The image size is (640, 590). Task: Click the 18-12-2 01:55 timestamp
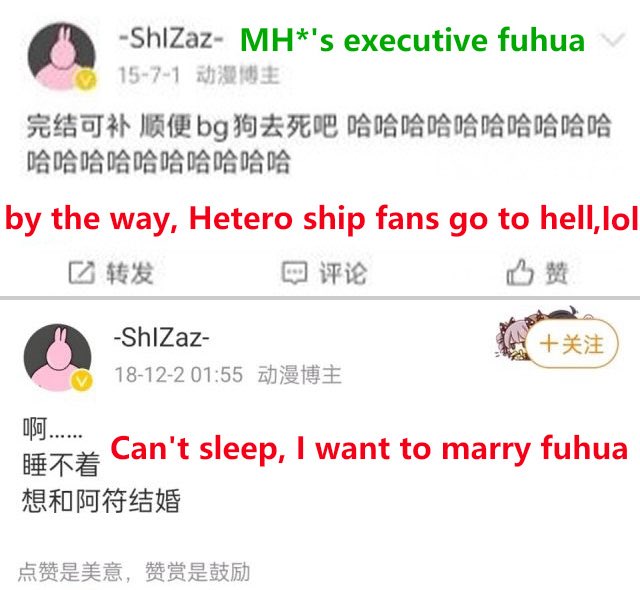pyautogui.click(x=178, y=375)
